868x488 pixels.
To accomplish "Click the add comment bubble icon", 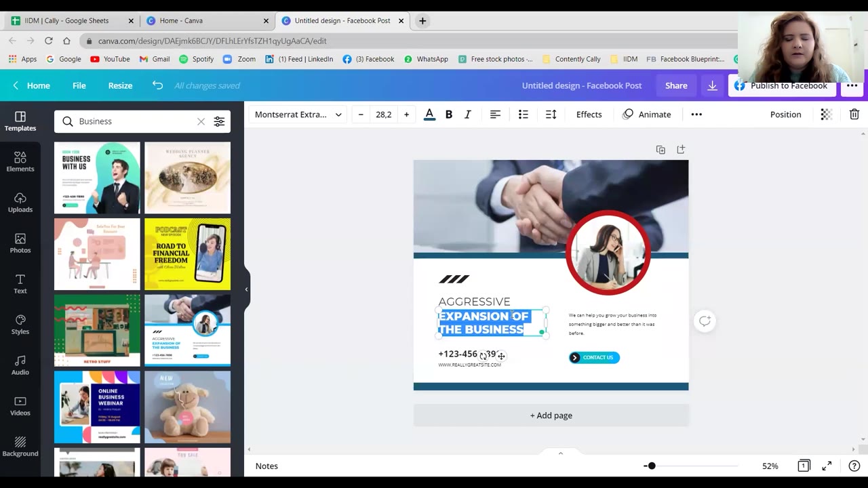I will tap(705, 321).
